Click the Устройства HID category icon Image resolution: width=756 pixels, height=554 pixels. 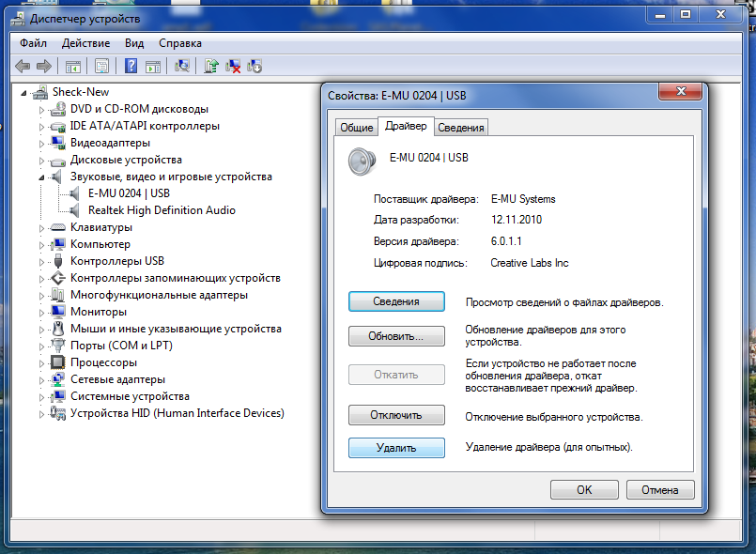(x=58, y=413)
